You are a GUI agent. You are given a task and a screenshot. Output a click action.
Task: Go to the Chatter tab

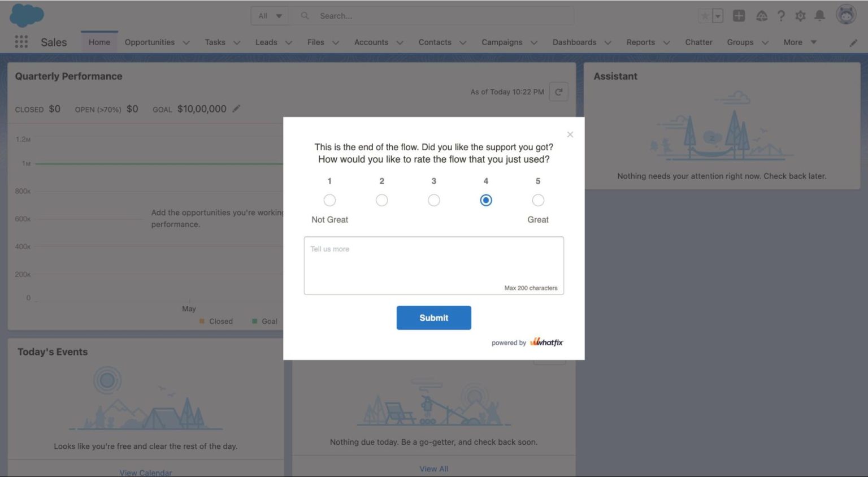tap(698, 42)
